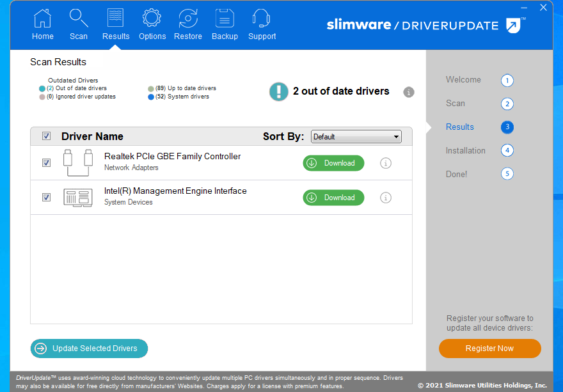The width and height of the screenshot is (563, 392).
Task: Uncheck the Intel Management Engine Interface driver
Action: tap(46, 198)
